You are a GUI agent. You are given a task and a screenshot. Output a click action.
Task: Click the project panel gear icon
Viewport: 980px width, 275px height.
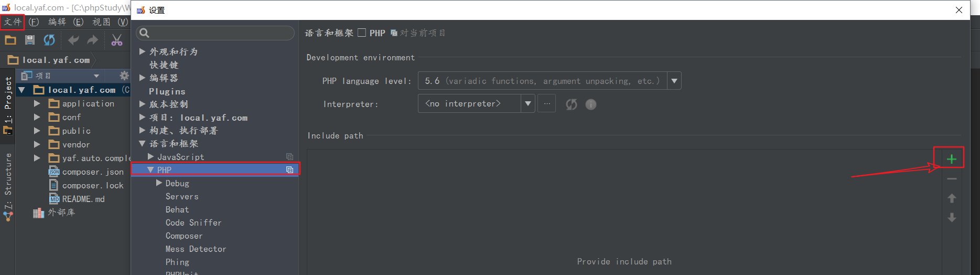(124, 76)
